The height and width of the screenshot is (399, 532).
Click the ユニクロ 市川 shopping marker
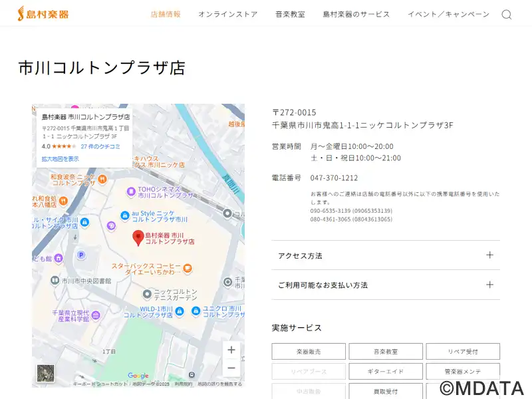click(x=196, y=311)
